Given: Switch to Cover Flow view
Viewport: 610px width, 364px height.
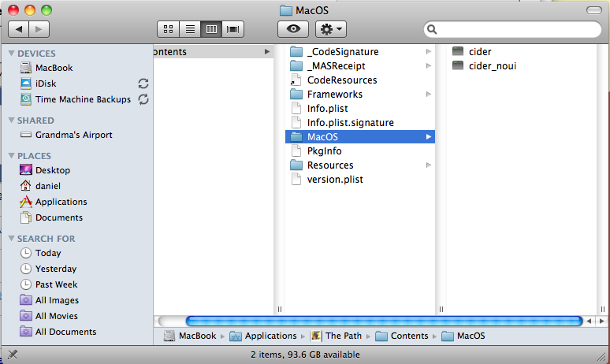Looking at the screenshot, I should (x=232, y=29).
